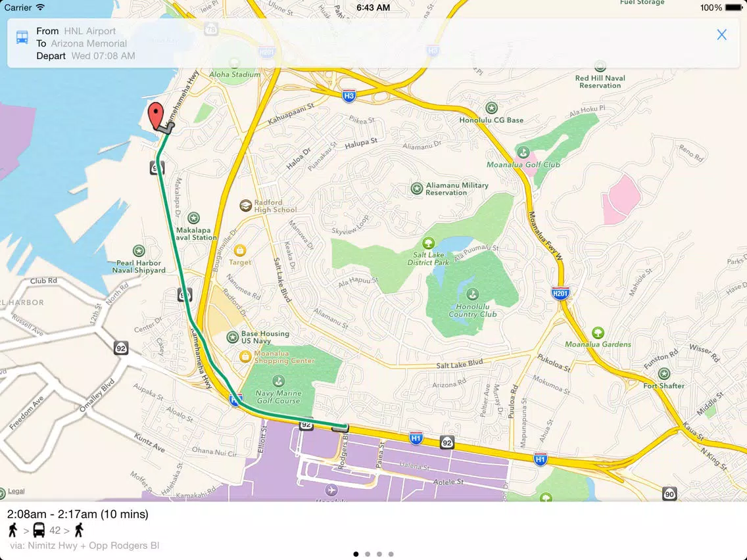The height and width of the screenshot is (560, 747).
Task: Select the Moanalua Gardens icon
Action: tap(598, 333)
